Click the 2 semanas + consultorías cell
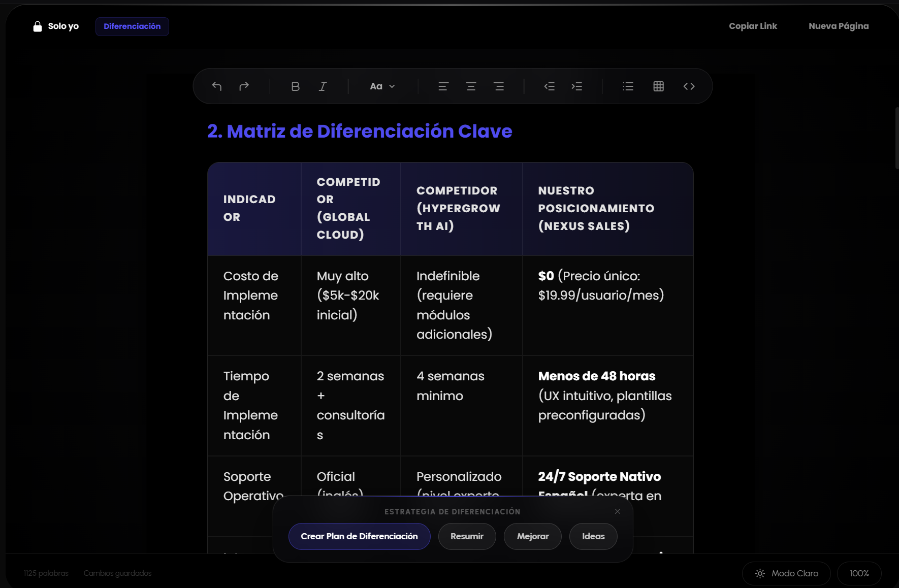 tap(351, 406)
